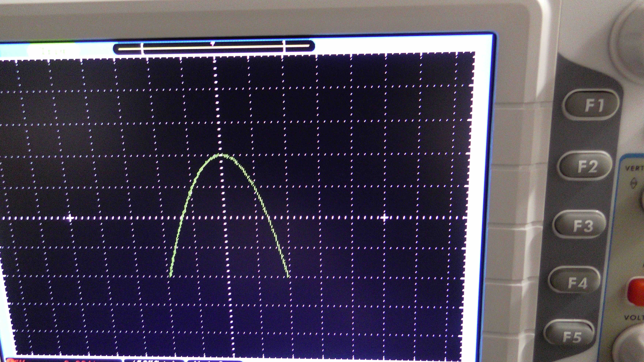Viewport: 644px width, 362px height.
Task: Click the waveform memory position bar
Action: coord(214,47)
